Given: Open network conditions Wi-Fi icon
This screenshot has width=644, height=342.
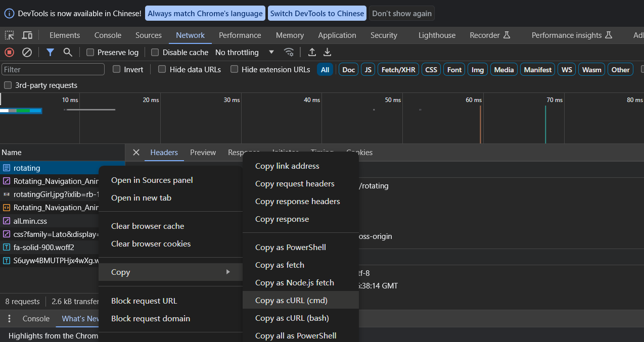Looking at the screenshot, I should pos(289,52).
